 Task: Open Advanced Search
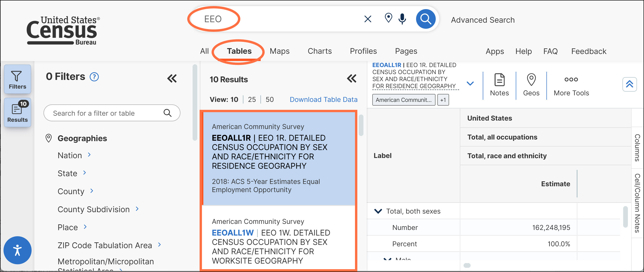[483, 20]
